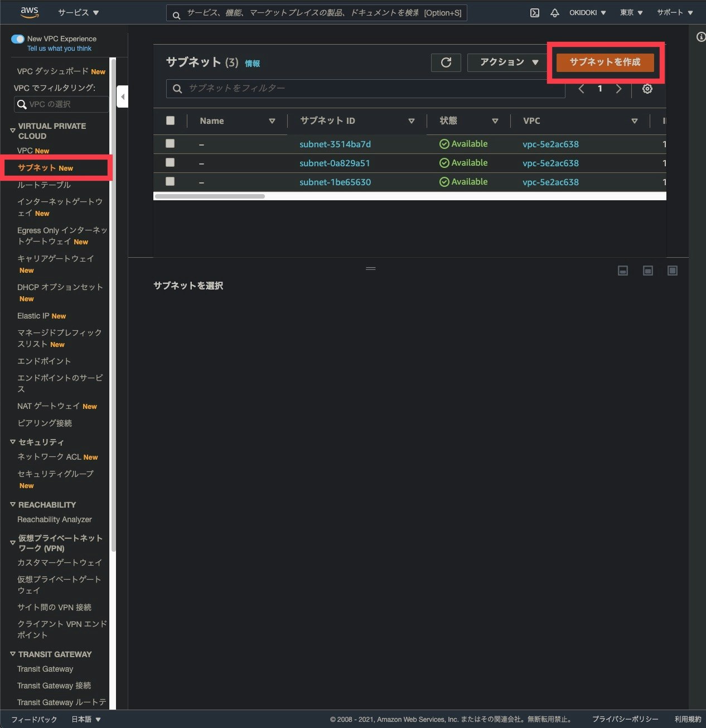The image size is (706, 728).
Task: Open インターネットゲートウェイ in sidebar
Action: coord(60,207)
